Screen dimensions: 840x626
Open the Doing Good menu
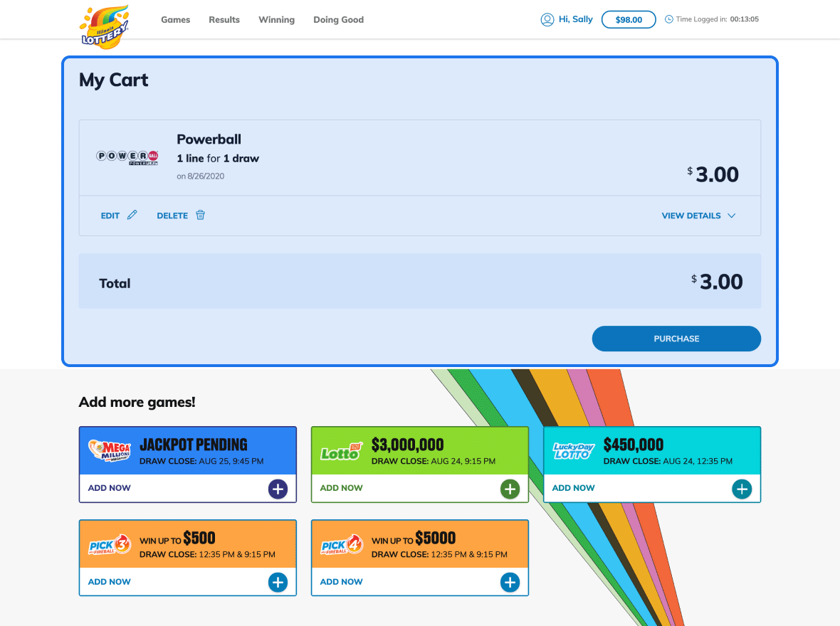tap(338, 19)
